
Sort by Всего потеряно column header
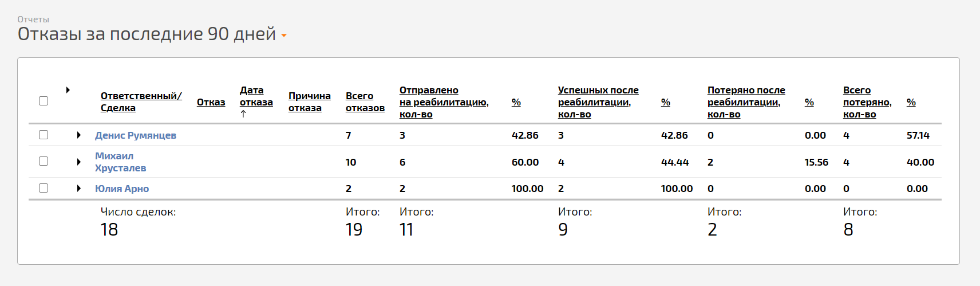(867, 102)
